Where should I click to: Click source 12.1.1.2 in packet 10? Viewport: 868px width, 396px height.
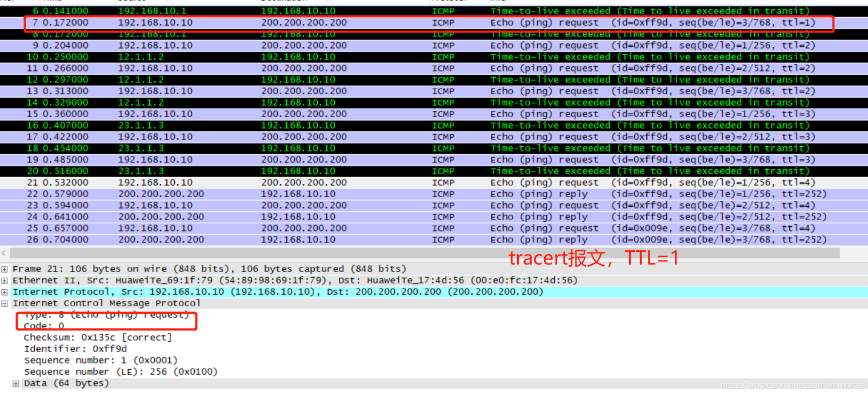(x=141, y=57)
